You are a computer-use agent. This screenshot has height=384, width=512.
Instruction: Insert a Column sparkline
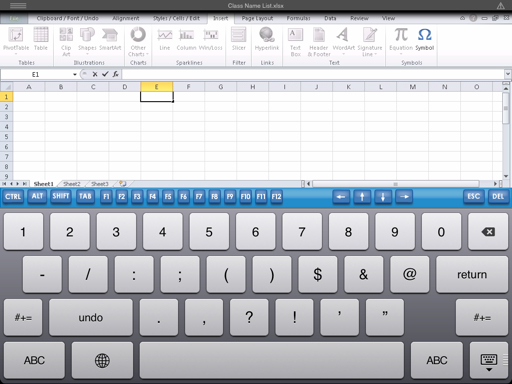(186, 39)
